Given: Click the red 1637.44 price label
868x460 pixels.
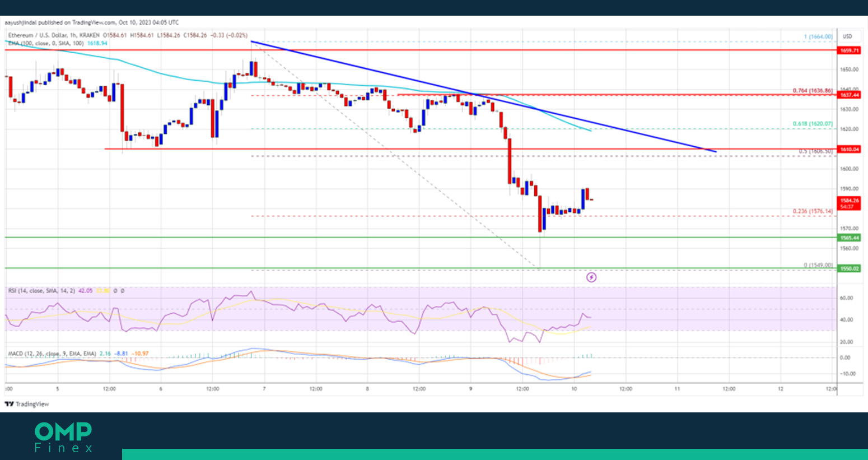Looking at the screenshot, I should point(849,95).
